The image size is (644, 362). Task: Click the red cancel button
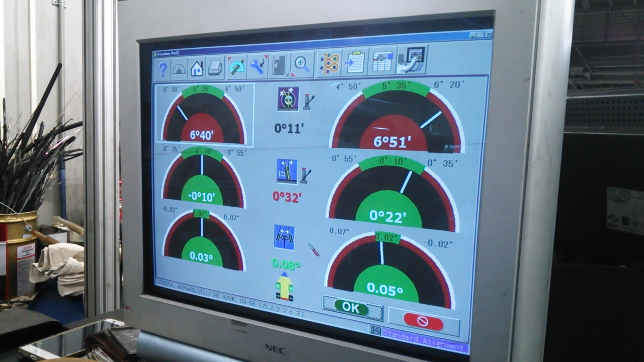click(x=423, y=321)
